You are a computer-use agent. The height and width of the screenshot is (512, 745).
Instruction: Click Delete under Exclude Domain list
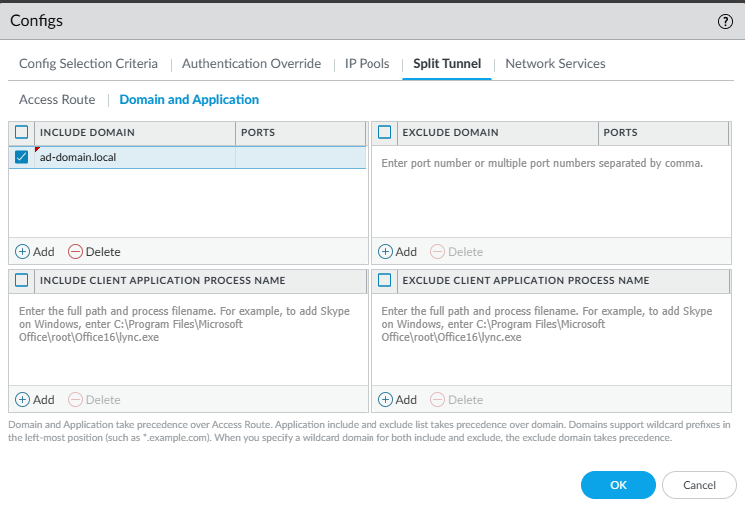[x=456, y=252]
